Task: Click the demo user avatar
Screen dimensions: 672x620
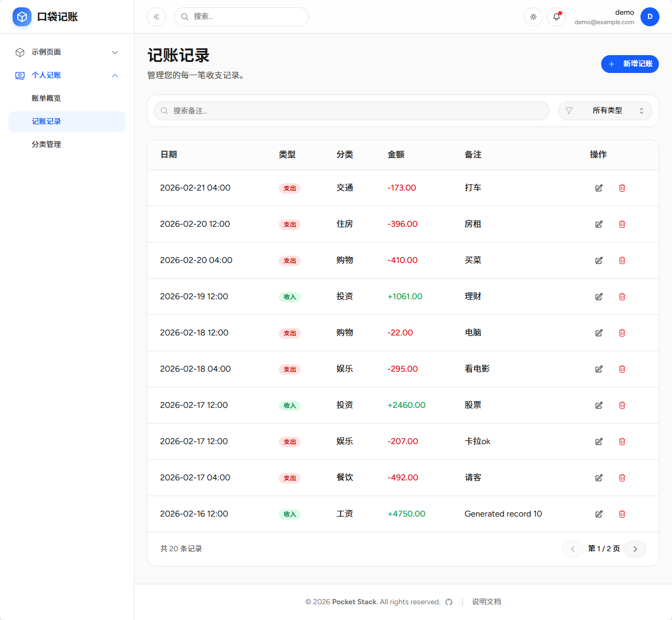Action: click(649, 17)
